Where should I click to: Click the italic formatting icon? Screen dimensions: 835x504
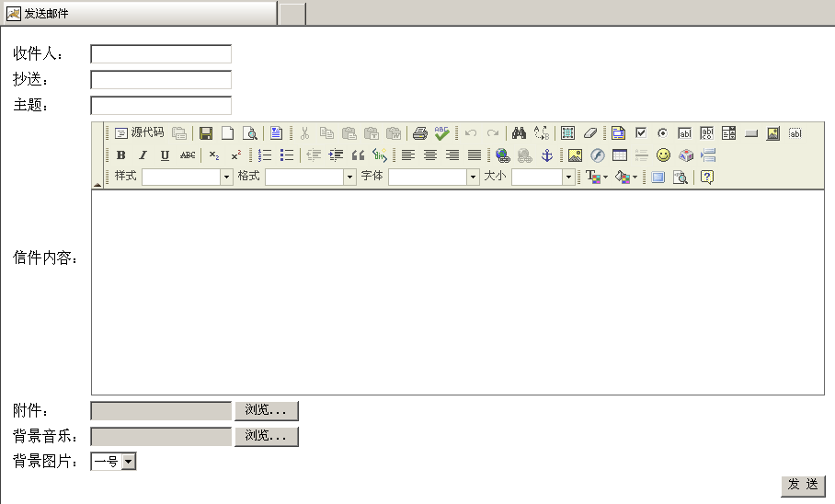(143, 155)
